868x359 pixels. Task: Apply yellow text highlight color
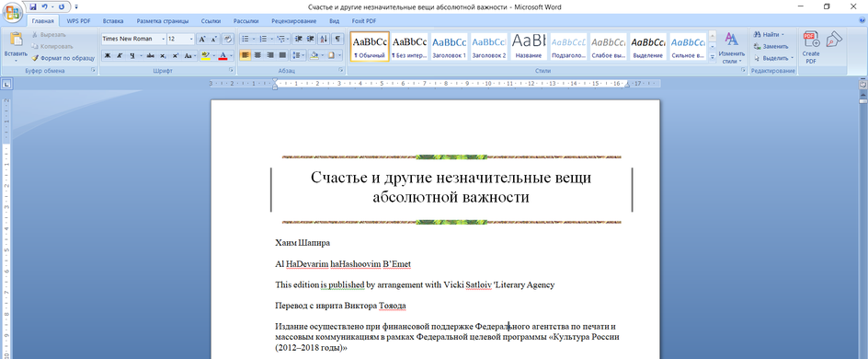tap(205, 55)
